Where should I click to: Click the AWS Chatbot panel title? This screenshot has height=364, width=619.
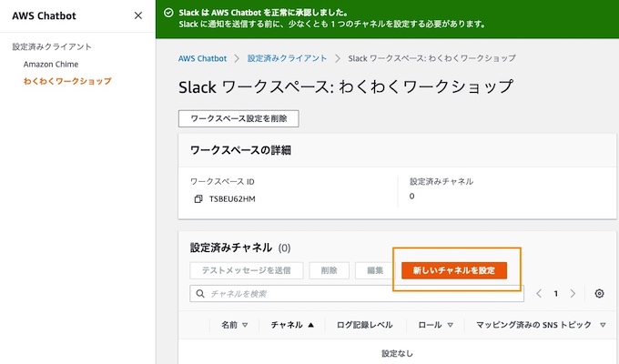[x=44, y=15]
